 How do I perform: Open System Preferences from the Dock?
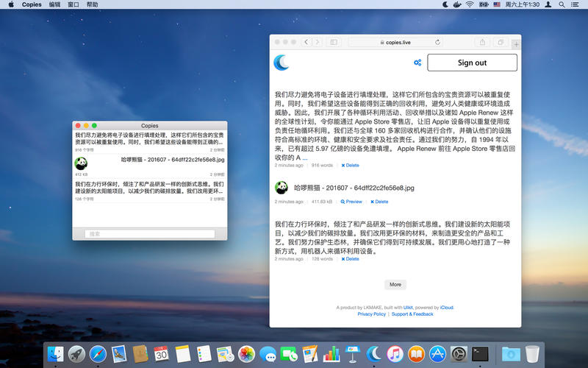tap(459, 354)
